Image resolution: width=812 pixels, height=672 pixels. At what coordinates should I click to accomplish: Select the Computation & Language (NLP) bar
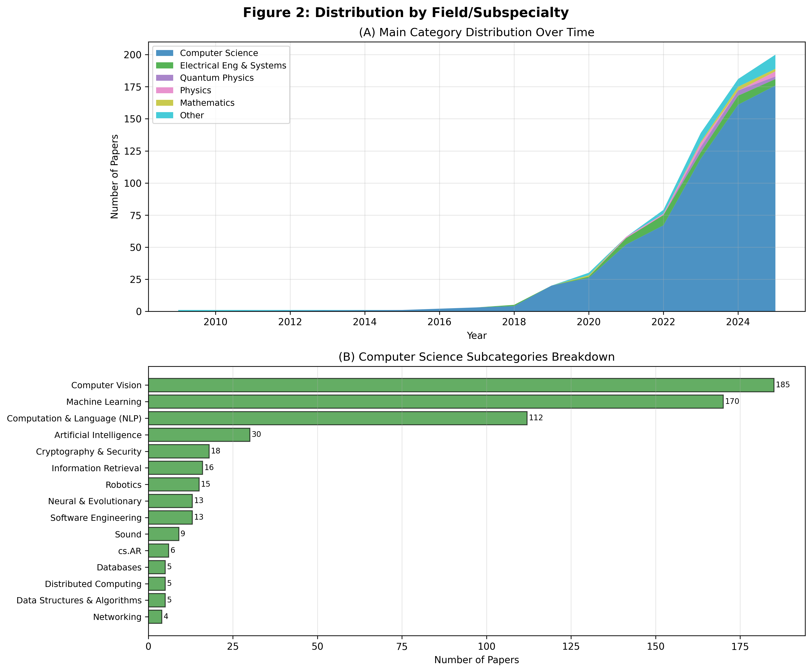337,418
